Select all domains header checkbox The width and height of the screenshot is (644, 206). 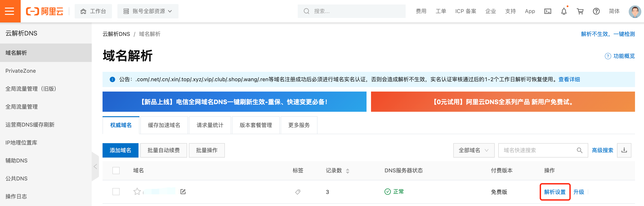[116, 171]
